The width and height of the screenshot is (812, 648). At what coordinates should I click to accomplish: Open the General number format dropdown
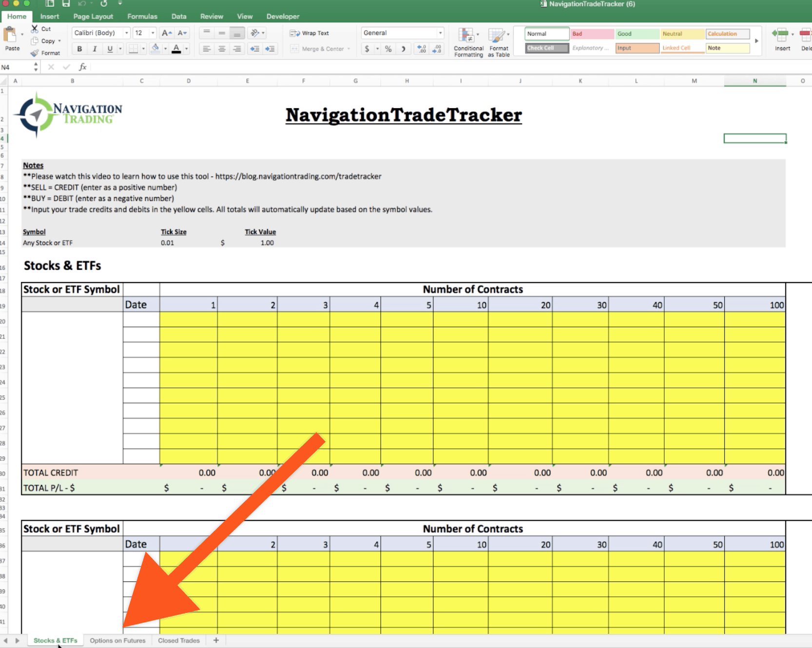(x=440, y=33)
